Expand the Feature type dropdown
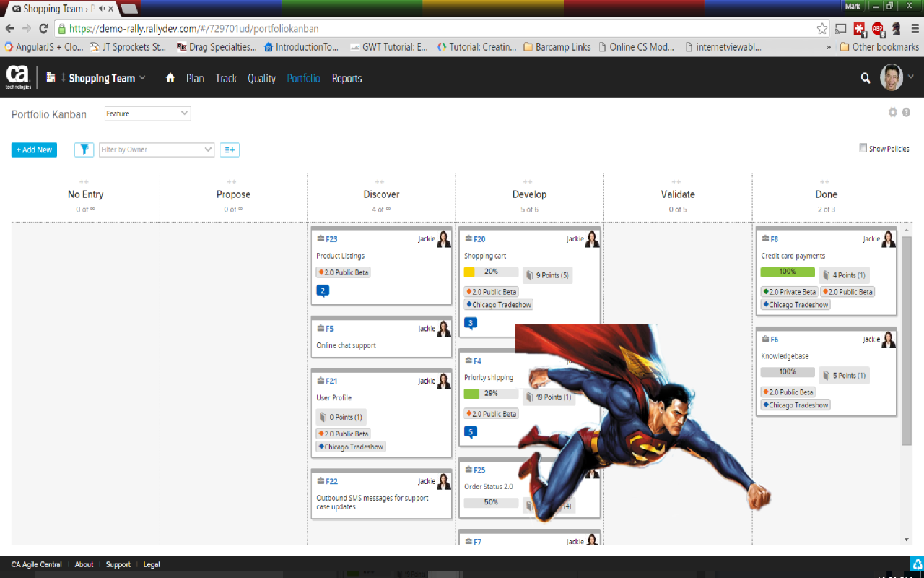 click(x=147, y=113)
